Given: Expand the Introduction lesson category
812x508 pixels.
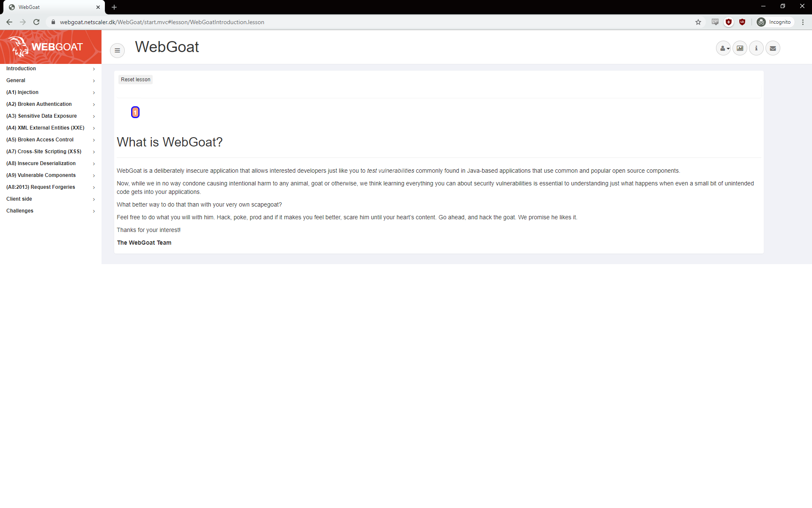Looking at the screenshot, I should [x=51, y=69].
